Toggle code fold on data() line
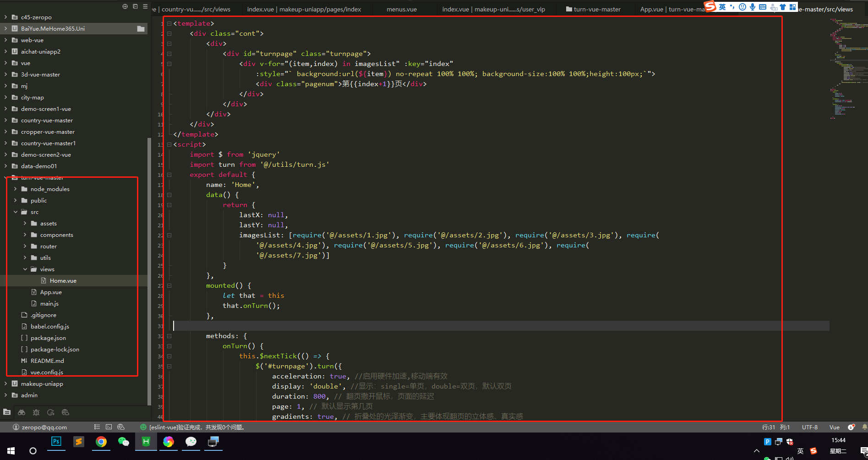Image resolution: width=868 pixels, height=460 pixels. (169, 195)
